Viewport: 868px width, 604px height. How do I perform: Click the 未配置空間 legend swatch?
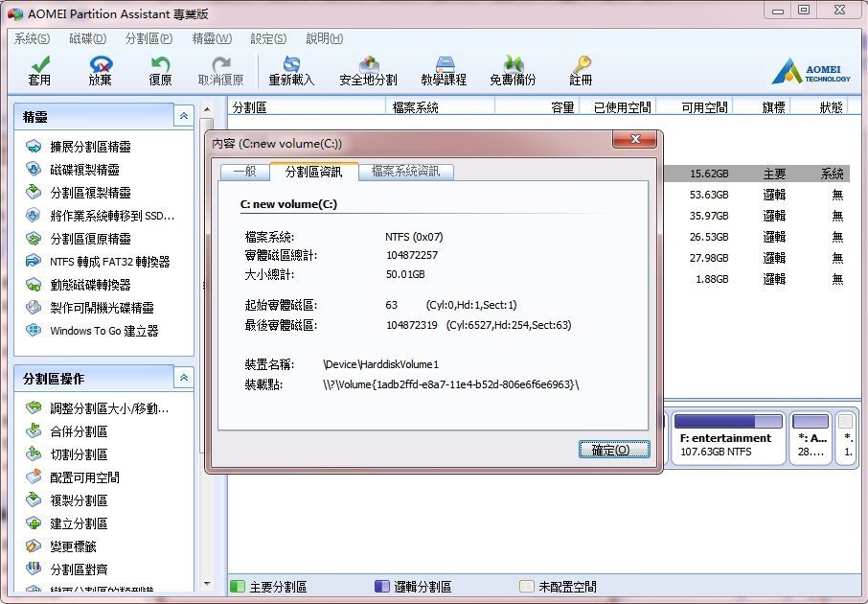(527, 587)
